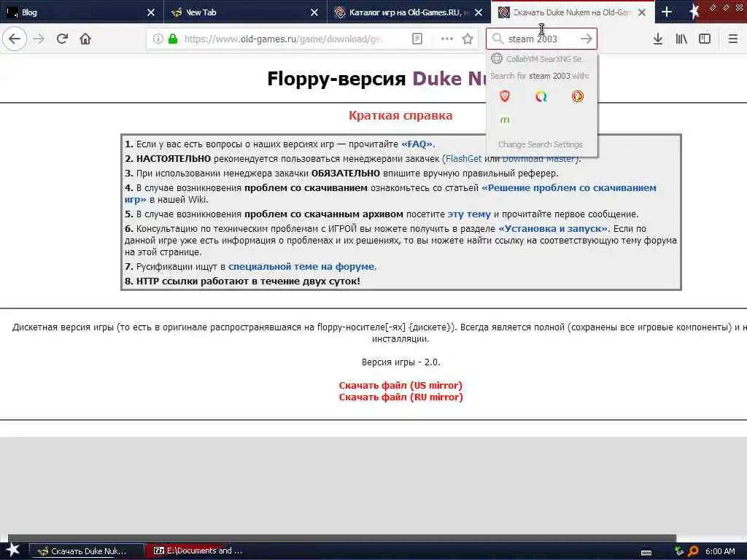This screenshot has width=747, height=560.
Task: Click the horizontal scrollbar at page bottom
Action: click(x=341, y=538)
